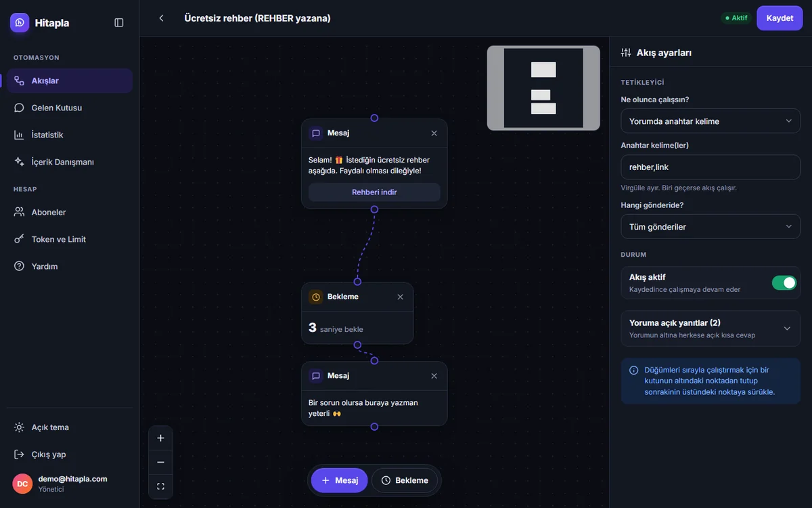Click the Akış ayarları sliders icon
Screen dimensions: 812x508
[625, 52]
